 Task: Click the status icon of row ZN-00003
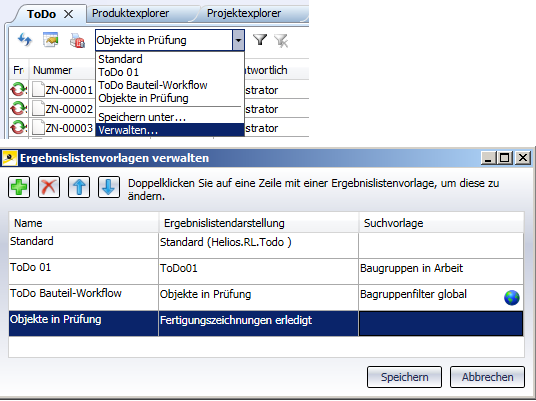pos(18,128)
